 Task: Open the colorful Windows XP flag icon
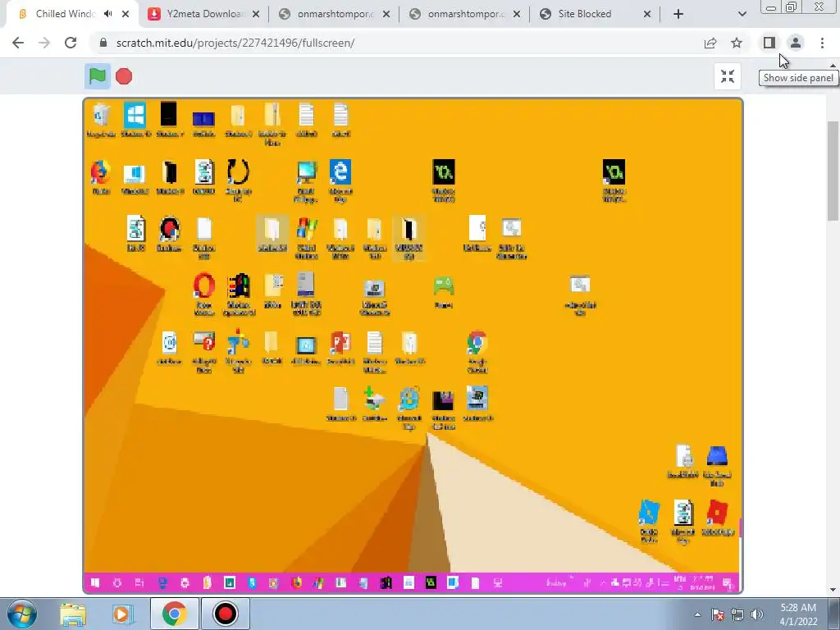307,230
